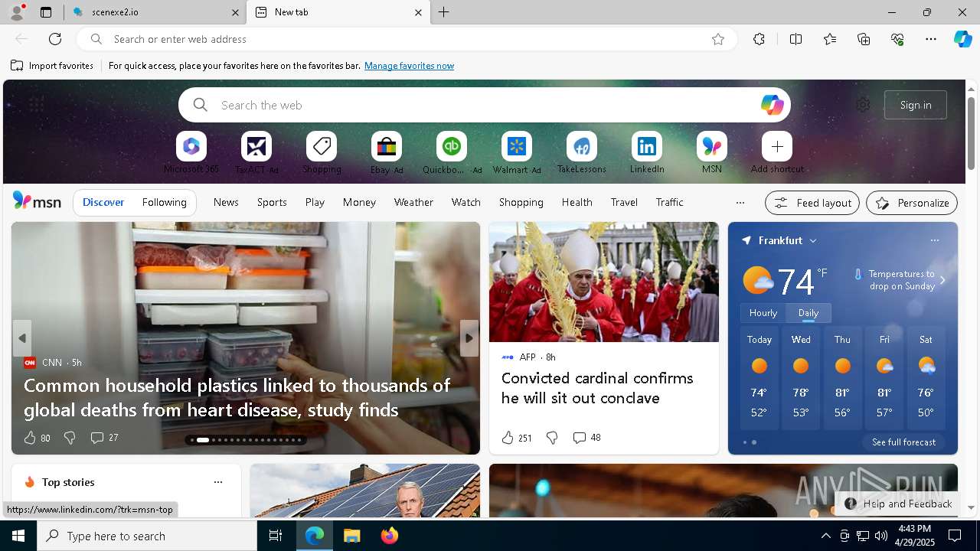Open the Tab actions menu icon
Image resolution: width=980 pixels, height=551 pixels.
click(46, 12)
